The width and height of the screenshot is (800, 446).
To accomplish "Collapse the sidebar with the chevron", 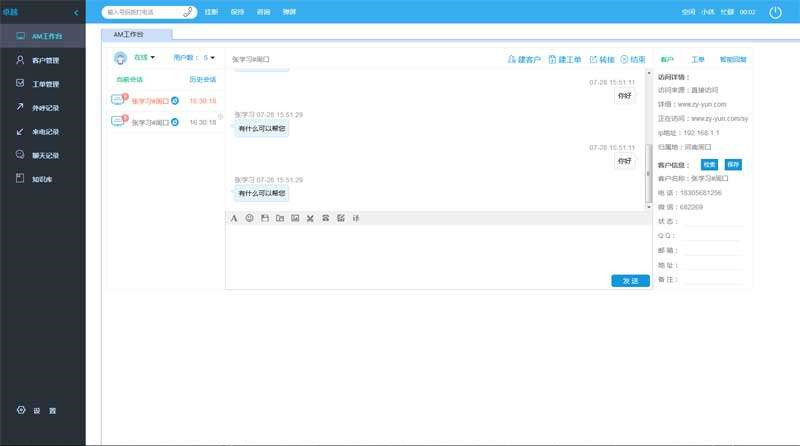I will (77, 12).
